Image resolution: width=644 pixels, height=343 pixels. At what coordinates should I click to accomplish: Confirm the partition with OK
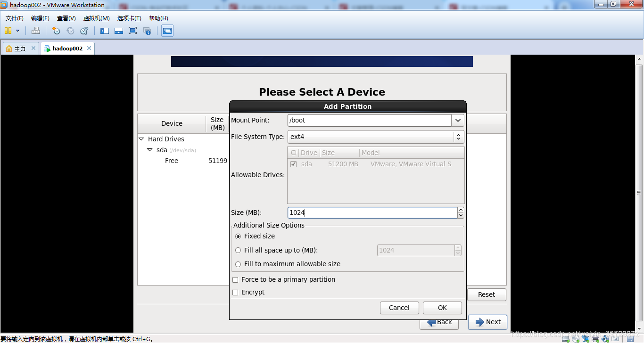442,308
